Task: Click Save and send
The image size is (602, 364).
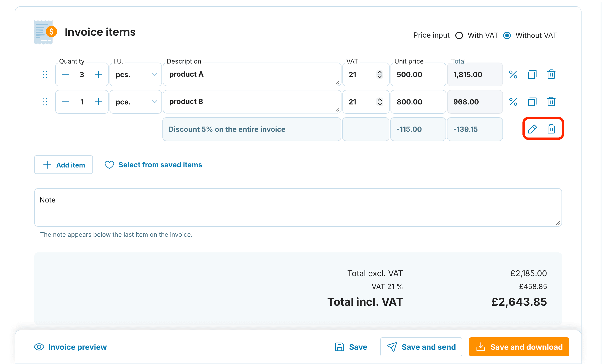Action: (421, 347)
